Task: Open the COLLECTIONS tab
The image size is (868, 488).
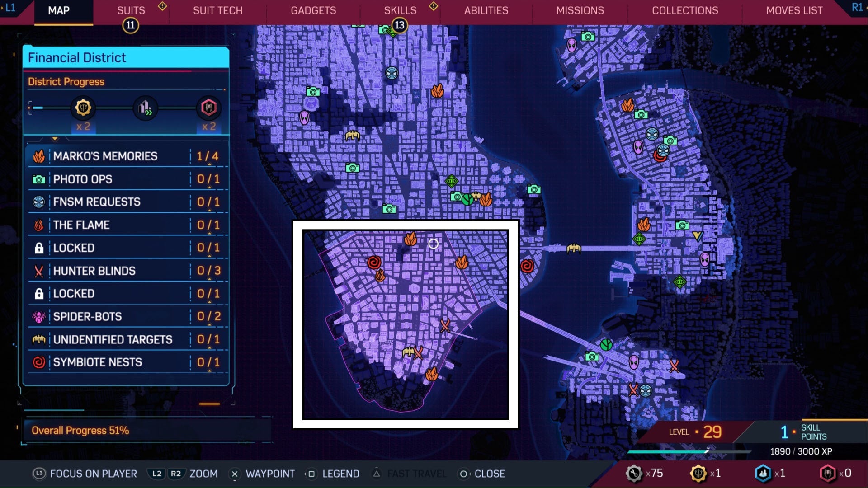Action: click(x=685, y=10)
